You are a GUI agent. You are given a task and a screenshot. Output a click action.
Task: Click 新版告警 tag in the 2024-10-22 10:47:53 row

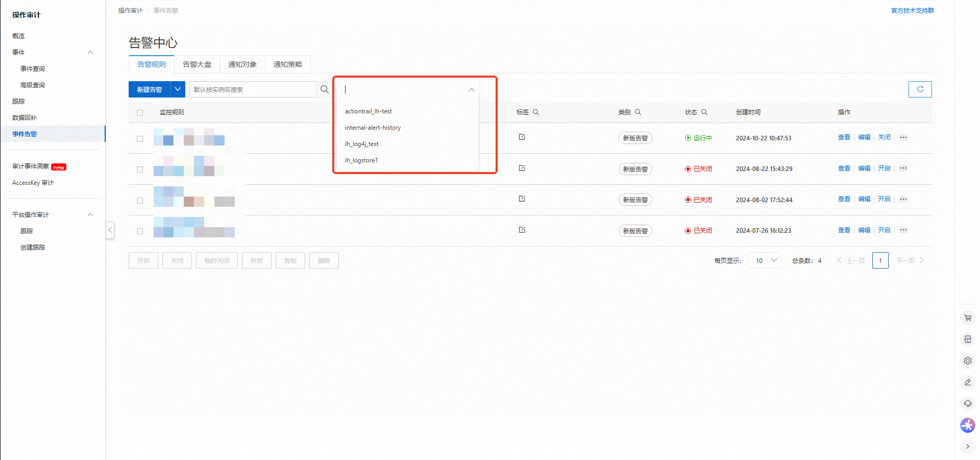point(635,138)
